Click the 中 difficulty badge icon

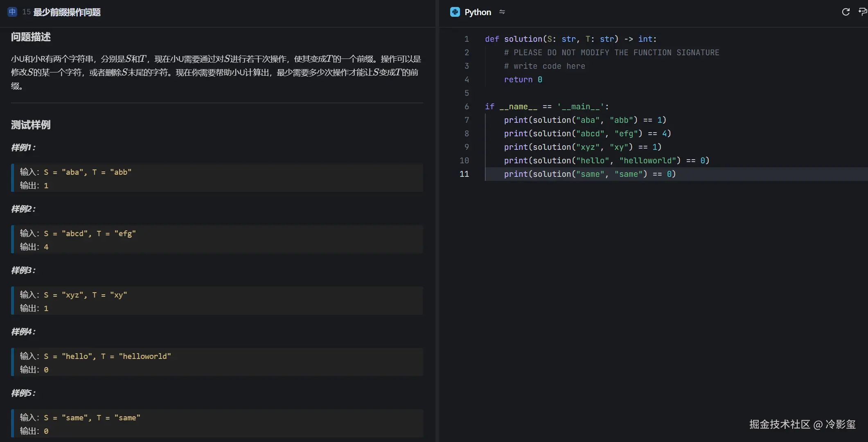[x=12, y=12]
